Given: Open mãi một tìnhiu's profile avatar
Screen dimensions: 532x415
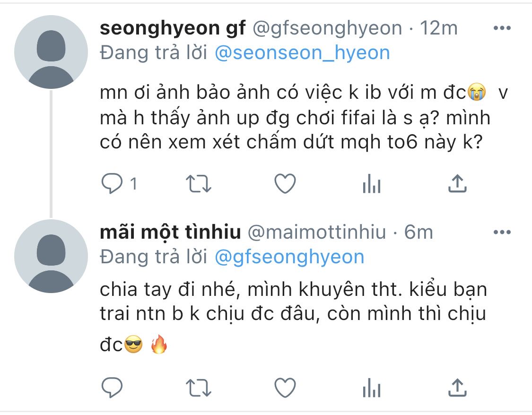Looking at the screenshot, I should [x=51, y=256].
